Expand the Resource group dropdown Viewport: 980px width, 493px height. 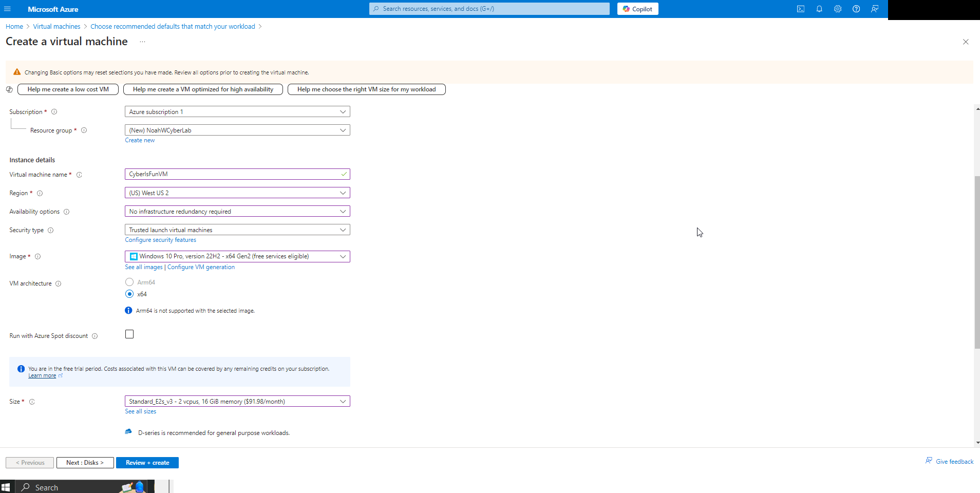click(237, 130)
